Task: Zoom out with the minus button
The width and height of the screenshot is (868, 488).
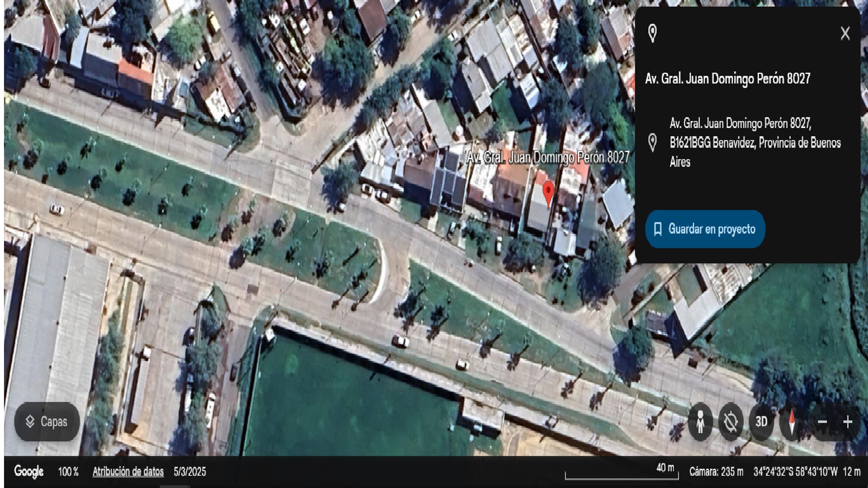Action: point(822,422)
